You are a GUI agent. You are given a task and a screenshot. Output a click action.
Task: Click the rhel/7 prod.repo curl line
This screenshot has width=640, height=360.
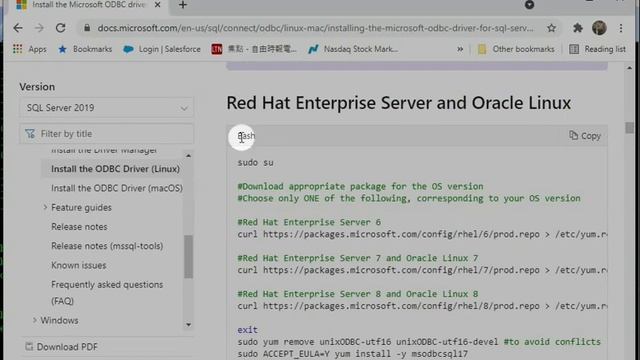click(x=422, y=270)
